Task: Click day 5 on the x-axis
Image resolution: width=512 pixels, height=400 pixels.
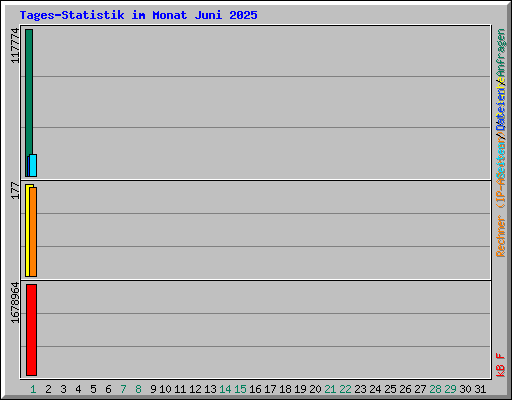Action: pos(93,389)
